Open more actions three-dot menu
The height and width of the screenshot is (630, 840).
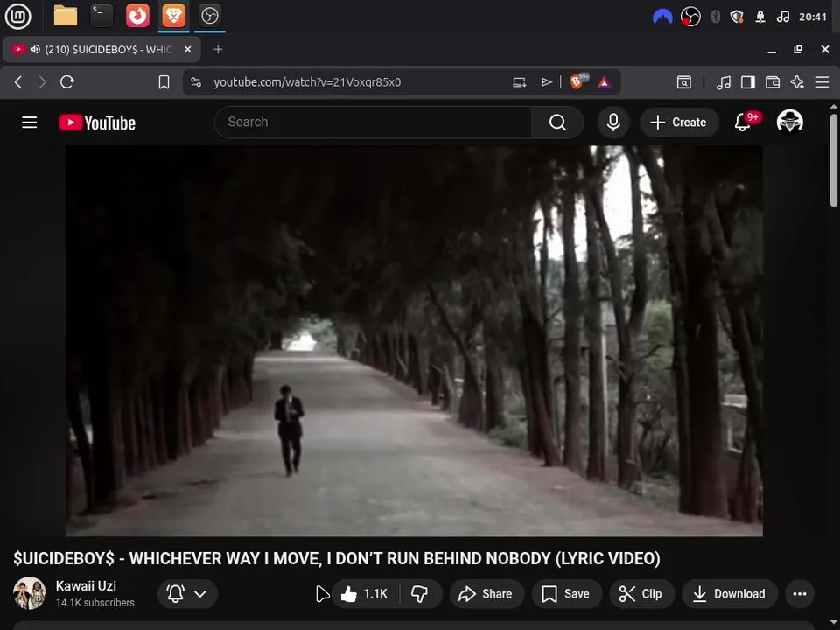click(x=800, y=593)
